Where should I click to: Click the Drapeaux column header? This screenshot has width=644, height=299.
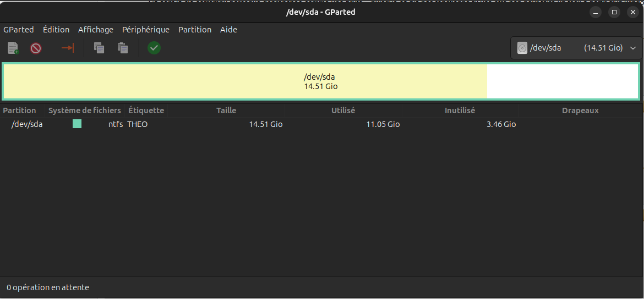(580, 110)
